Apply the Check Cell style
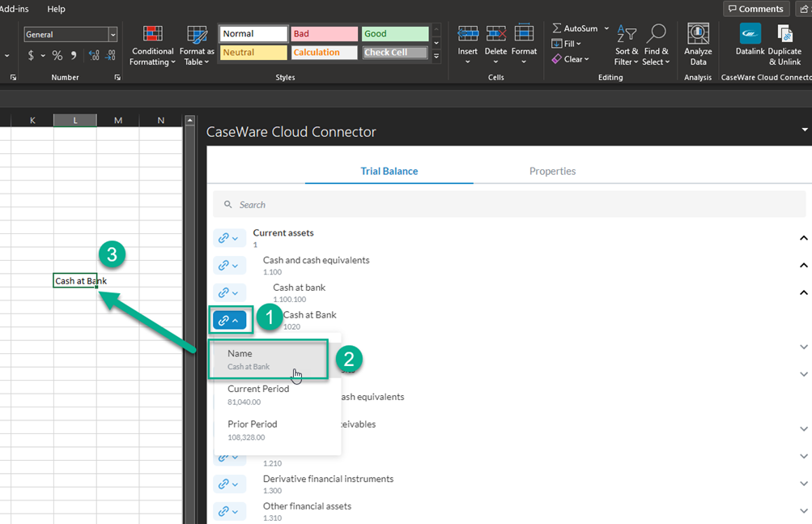Screen dimensions: 812x524 (x=395, y=53)
